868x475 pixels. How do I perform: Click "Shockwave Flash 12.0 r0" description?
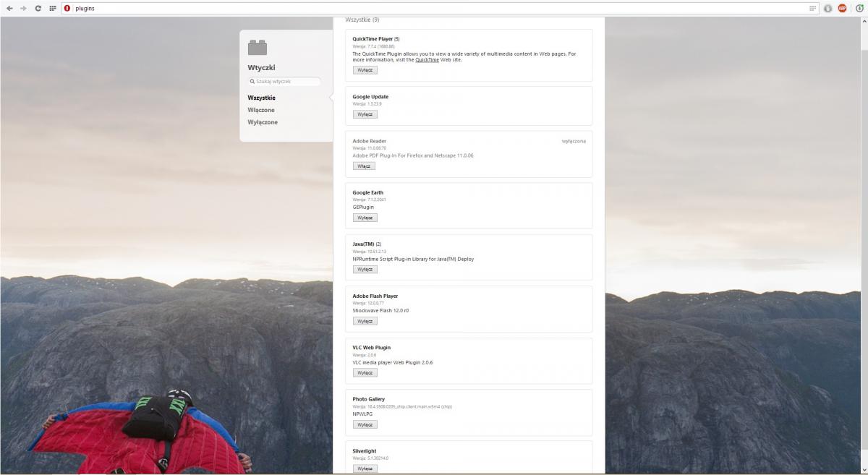pyautogui.click(x=380, y=311)
